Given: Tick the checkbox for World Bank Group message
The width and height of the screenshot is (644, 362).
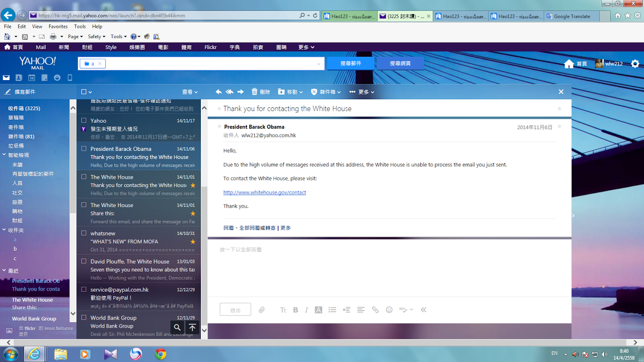Looking at the screenshot, I should click(84, 317).
